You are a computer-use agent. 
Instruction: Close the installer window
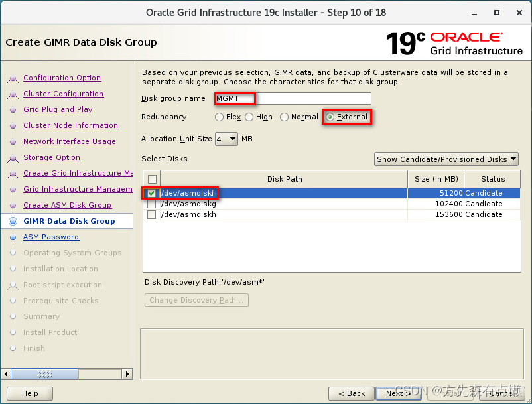(519, 13)
